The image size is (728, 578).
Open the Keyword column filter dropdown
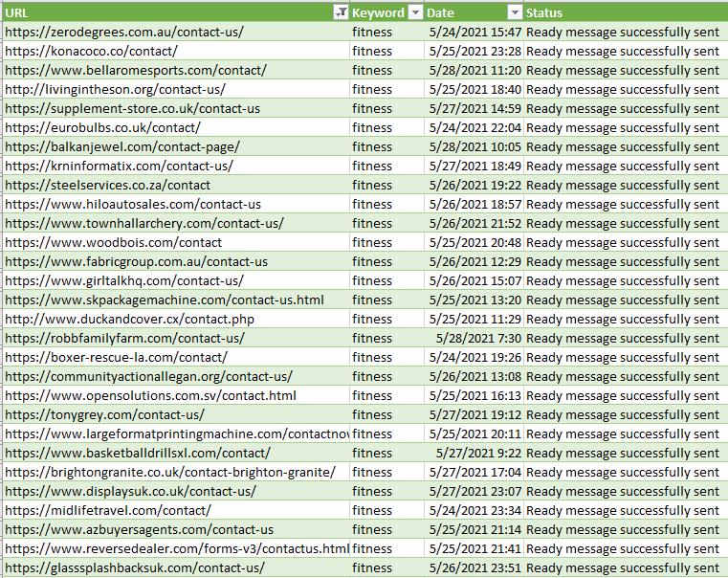[415, 13]
